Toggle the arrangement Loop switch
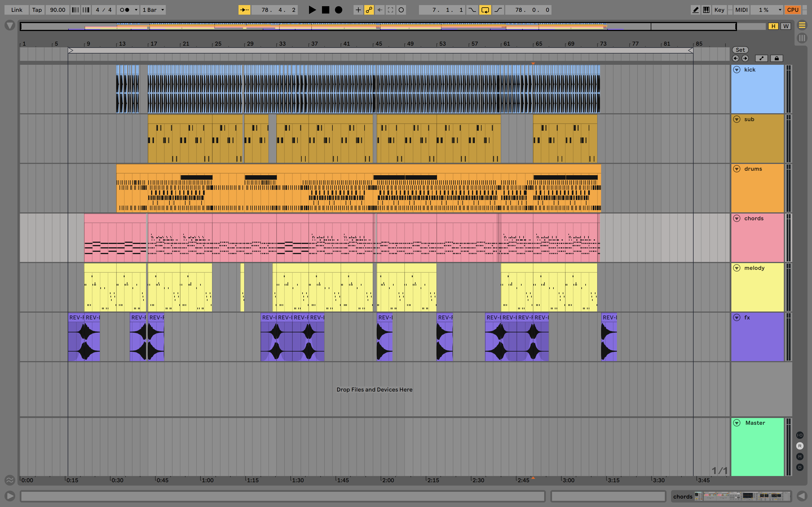This screenshot has height=507, width=812. pos(485,10)
